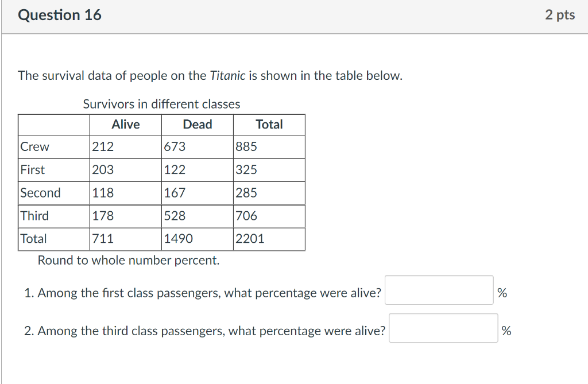588x384 pixels.
Task: Select the Crew row label
Action: [34, 146]
